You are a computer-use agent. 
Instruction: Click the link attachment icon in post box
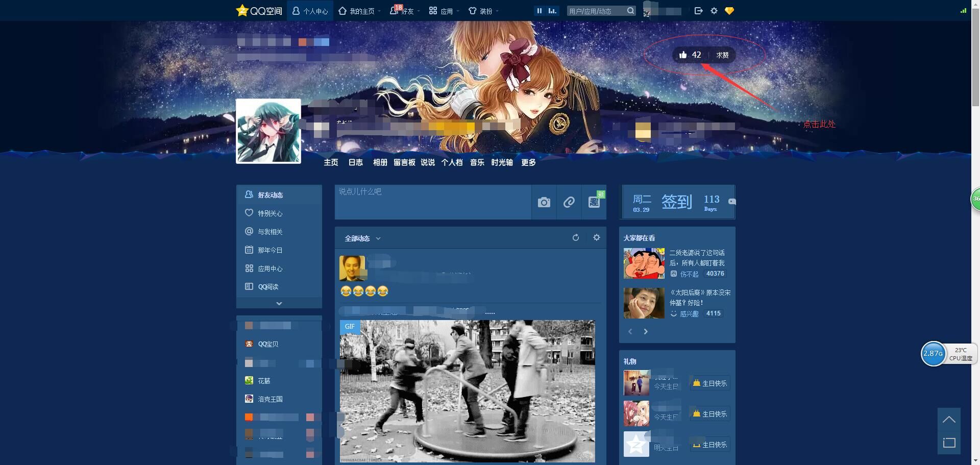(x=569, y=202)
